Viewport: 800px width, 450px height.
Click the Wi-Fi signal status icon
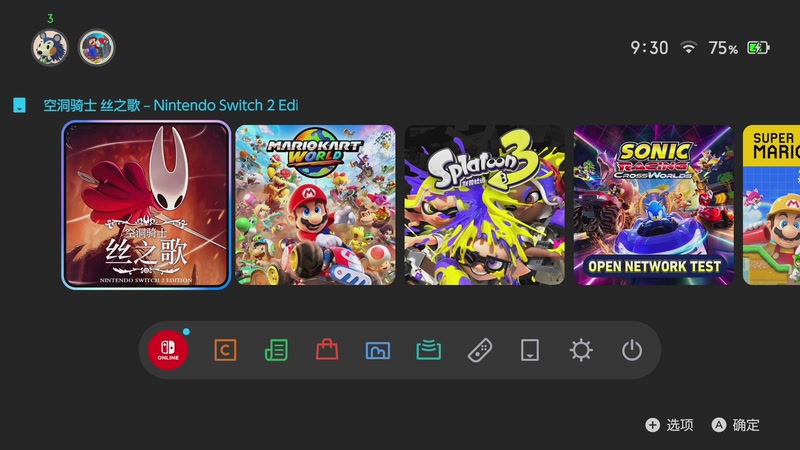[x=688, y=47]
